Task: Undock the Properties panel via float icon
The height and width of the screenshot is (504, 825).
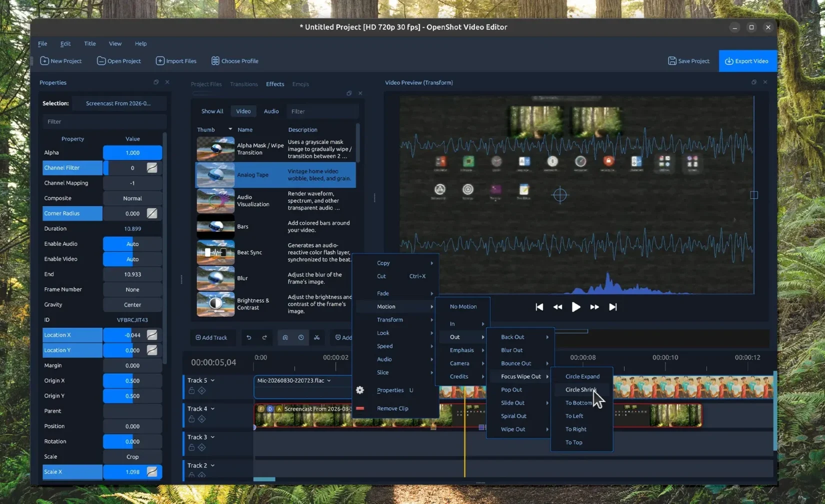Action: tap(156, 82)
